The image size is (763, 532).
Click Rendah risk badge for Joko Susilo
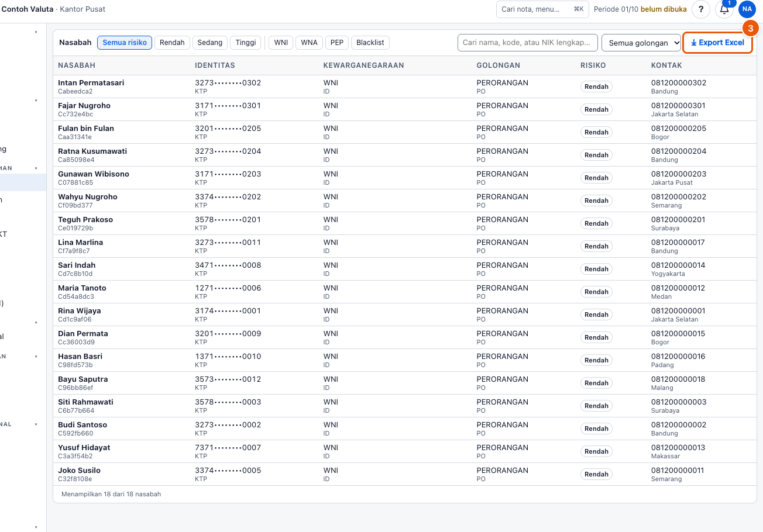(x=596, y=474)
